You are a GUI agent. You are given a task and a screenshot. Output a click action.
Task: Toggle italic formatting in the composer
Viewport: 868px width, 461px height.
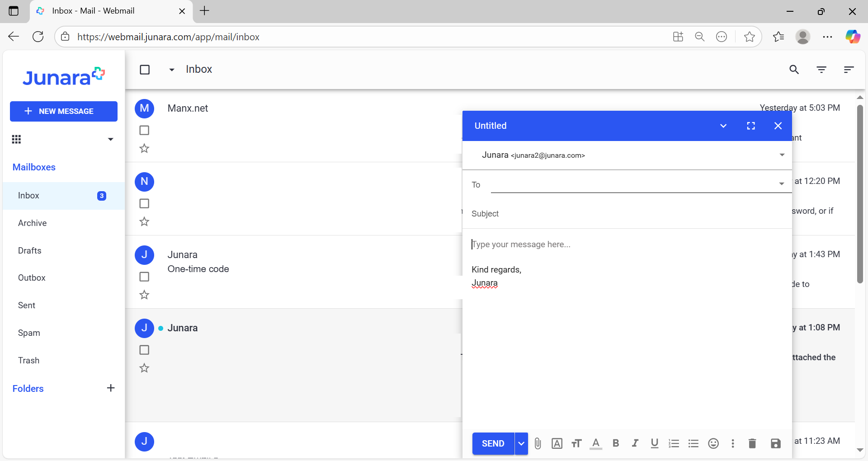coord(635,443)
